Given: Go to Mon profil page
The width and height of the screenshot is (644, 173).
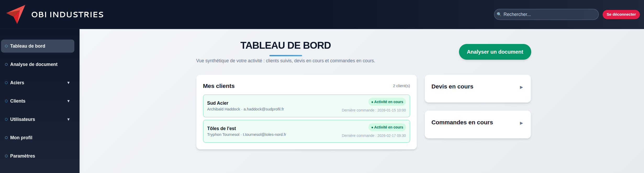Looking at the screenshot, I should click(21, 138).
